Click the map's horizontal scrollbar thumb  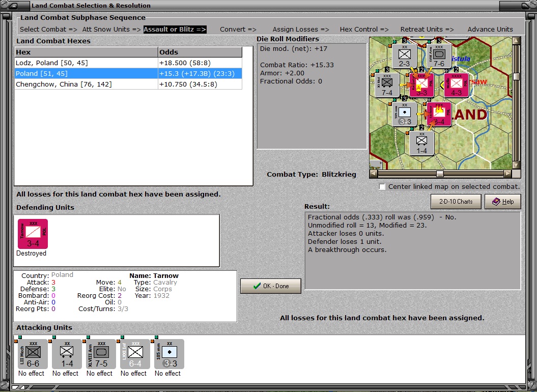[440, 174]
